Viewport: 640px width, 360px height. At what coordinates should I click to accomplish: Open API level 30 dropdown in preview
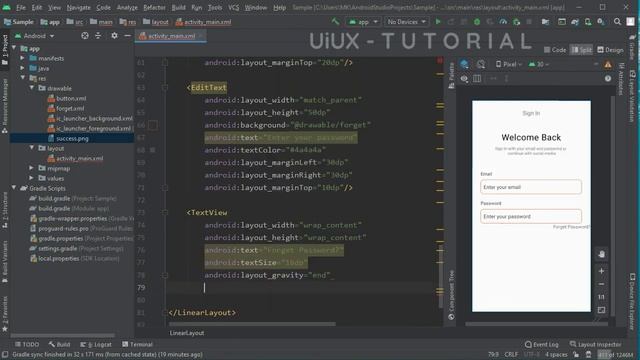point(539,64)
